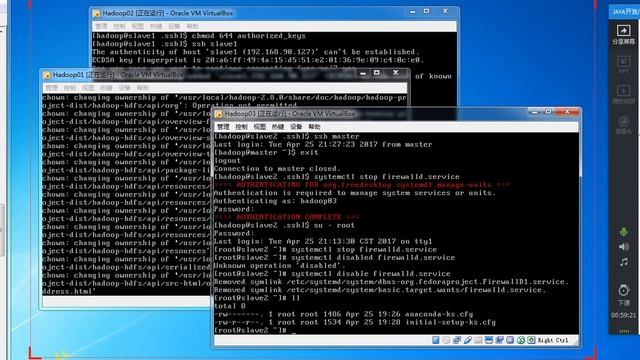Click the Right Ctrl host key label
This screenshot has width=640, height=360.
click(553, 340)
